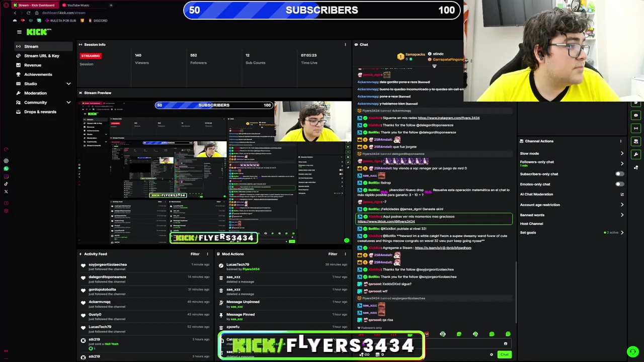Open a new browser tab
The width and height of the screenshot is (644, 362).
point(111,5)
